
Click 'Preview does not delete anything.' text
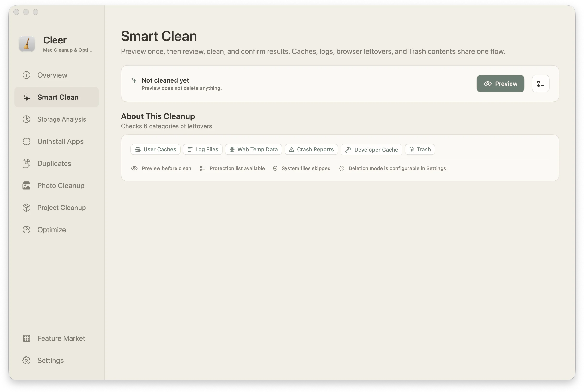182,88
